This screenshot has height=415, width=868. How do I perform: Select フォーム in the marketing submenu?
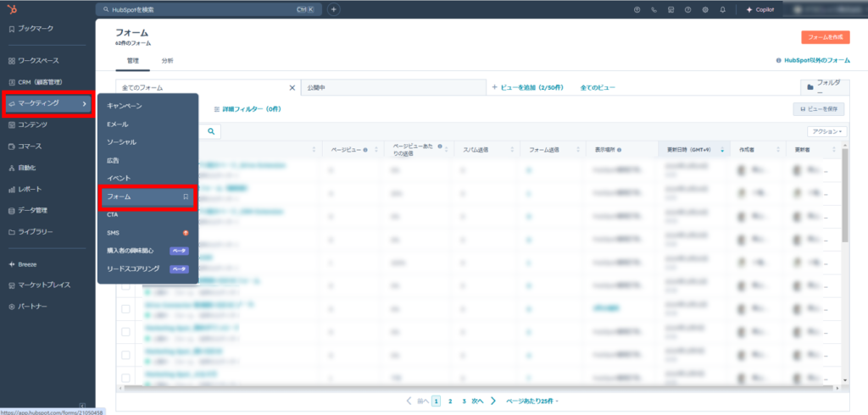click(x=147, y=196)
